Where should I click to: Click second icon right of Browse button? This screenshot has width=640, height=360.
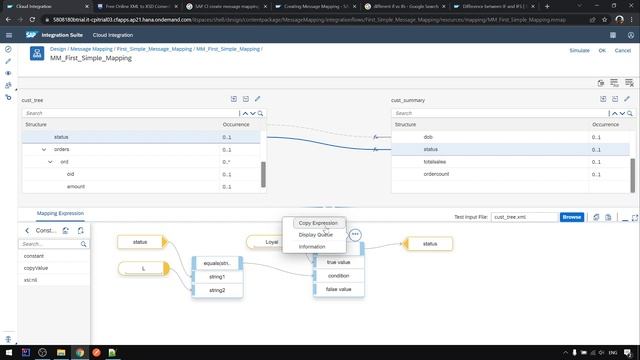609,218
